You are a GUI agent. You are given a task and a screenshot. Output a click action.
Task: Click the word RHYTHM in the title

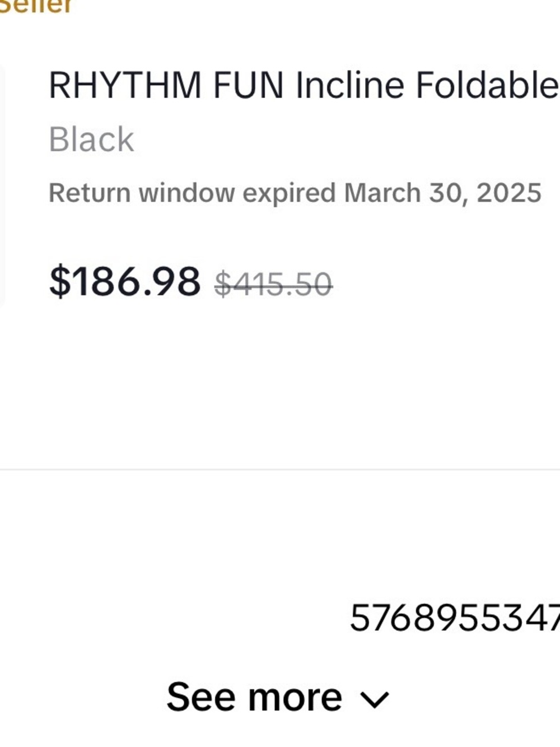pos(125,85)
